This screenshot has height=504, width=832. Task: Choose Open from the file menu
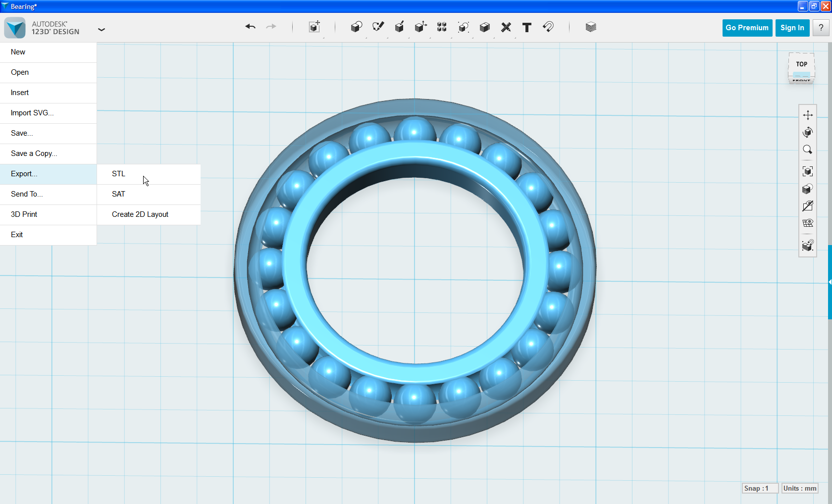click(x=48, y=72)
